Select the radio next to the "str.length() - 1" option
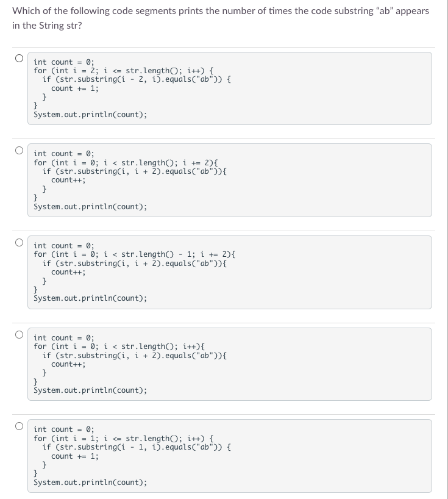 point(18,241)
